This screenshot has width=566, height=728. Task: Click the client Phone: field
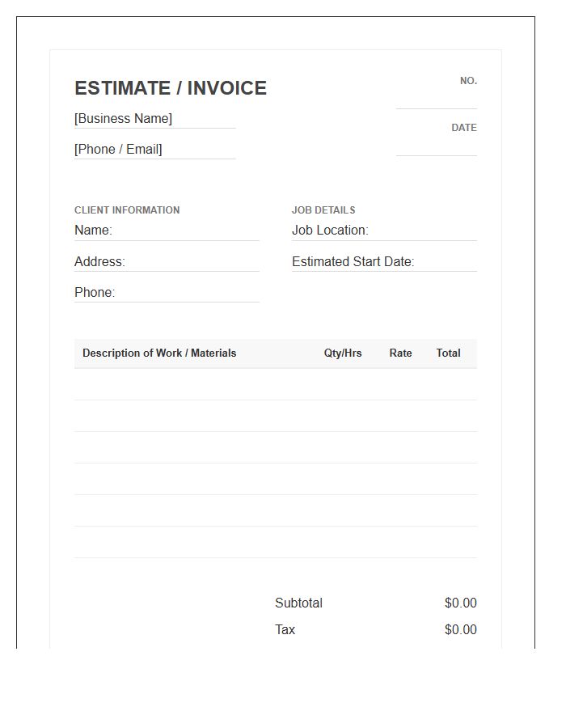point(167,293)
